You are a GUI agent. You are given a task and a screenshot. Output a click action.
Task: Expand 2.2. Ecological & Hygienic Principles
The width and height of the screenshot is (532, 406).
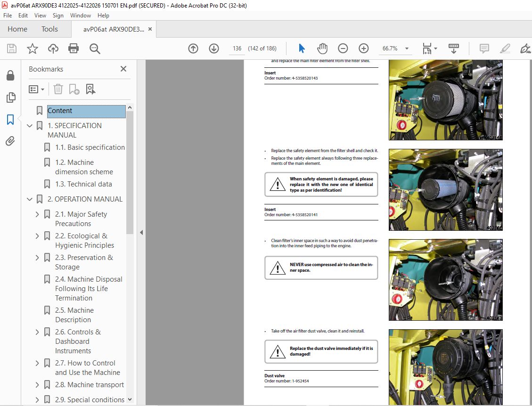pyautogui.click(x=37, y=236)
